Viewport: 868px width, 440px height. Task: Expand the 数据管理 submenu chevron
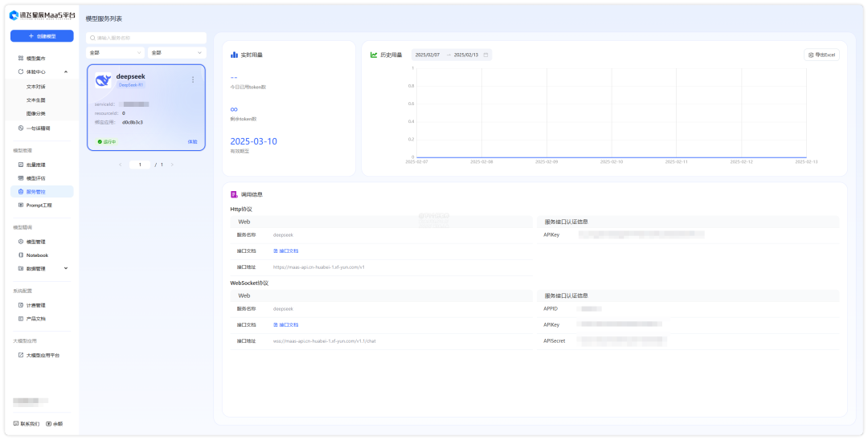coord(66,268)
